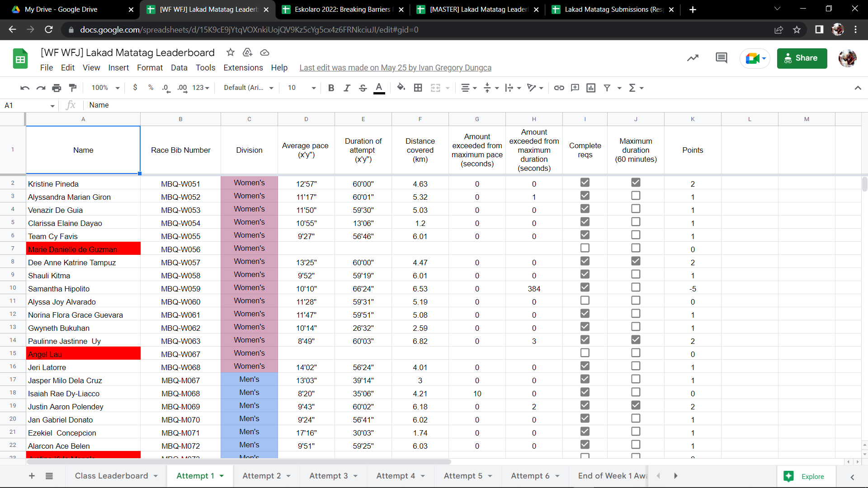Click the borders icon
The height and width of the screenshot is (488, 868).
point(418,88)
